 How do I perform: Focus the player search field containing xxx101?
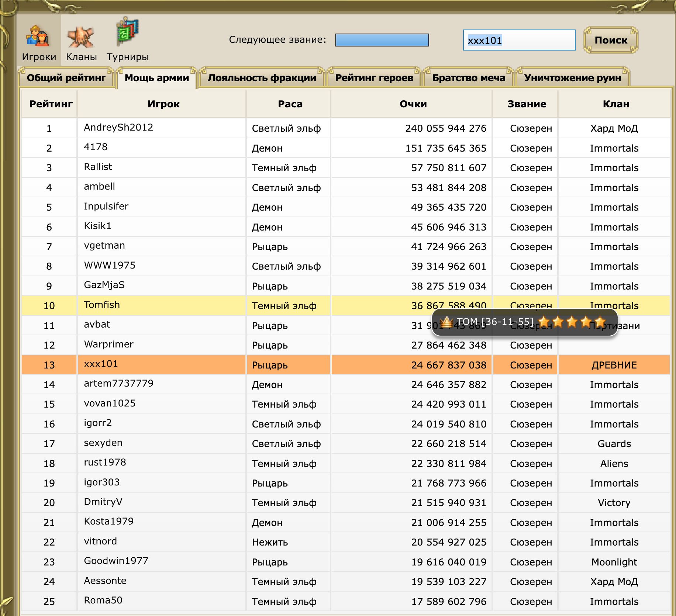click(519, 40)
